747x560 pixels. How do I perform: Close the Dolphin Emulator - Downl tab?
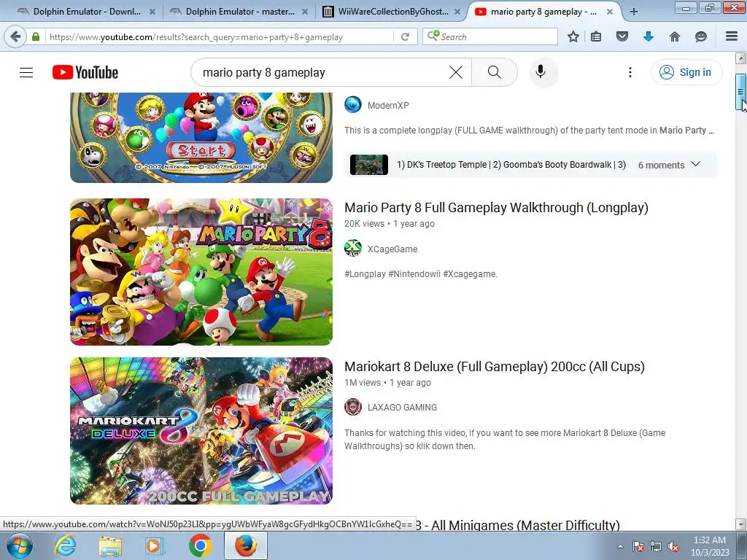point(152,12)
